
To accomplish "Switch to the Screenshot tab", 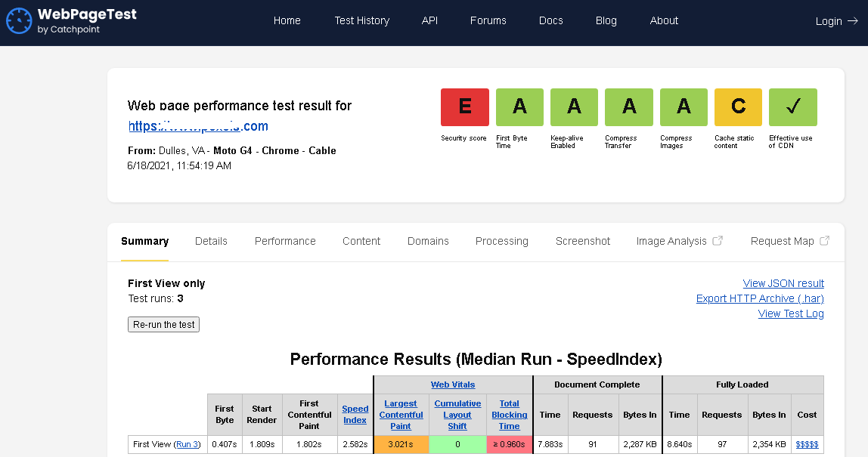I will coord(583,241).
